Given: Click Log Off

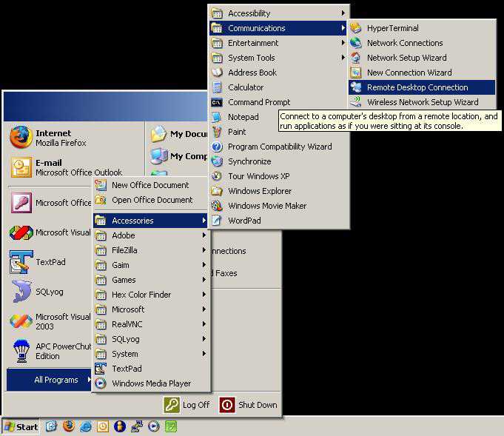Looking at the screenshot, I should click(x=187, y=405).
